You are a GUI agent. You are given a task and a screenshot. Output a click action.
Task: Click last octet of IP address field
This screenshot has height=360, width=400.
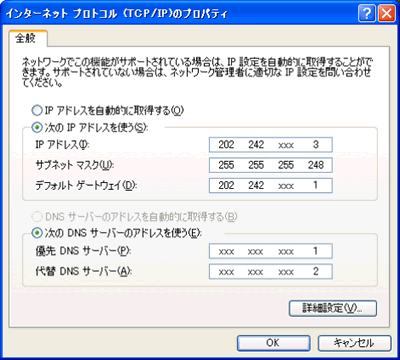click(316, 145)
